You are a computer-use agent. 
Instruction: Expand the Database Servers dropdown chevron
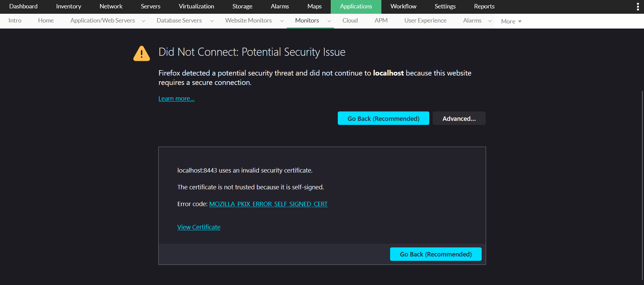click(x=212, y=21)
